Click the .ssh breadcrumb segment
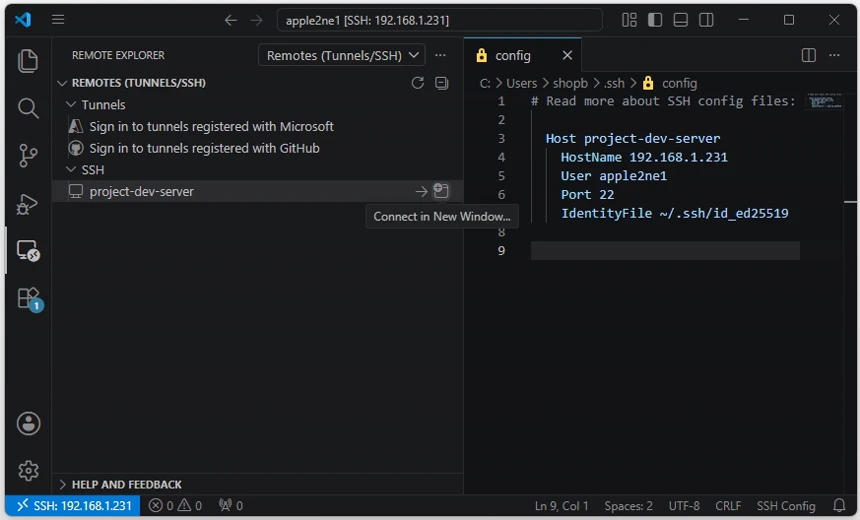This screenshot has height=520, width=860. 614,83
